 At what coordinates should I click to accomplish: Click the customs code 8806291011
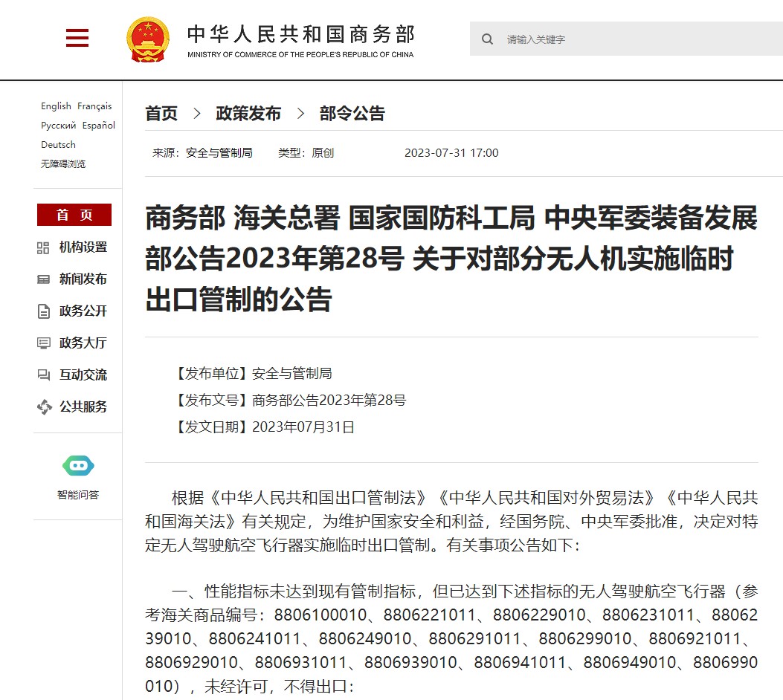(x=474, y=639)
